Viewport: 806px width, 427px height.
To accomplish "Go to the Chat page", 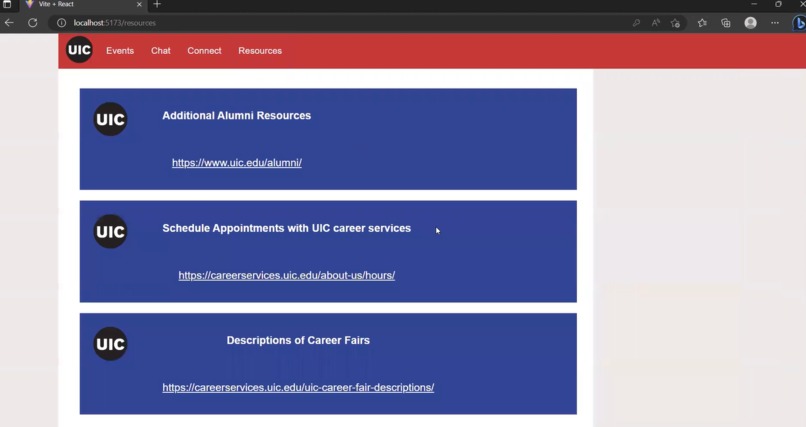I will click(160, 51).
